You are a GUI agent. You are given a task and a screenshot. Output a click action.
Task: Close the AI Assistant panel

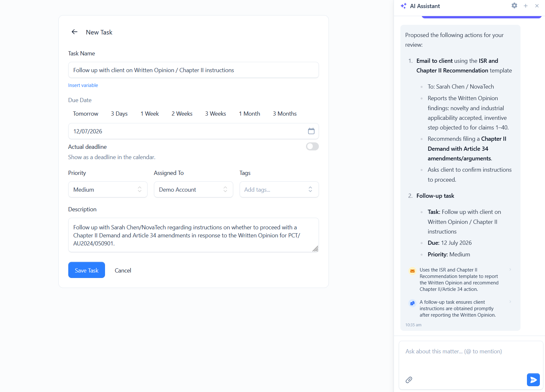click(x=537, y=6)
